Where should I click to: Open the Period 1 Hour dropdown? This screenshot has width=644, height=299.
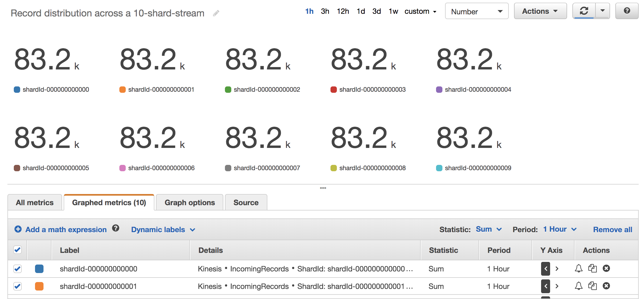coord(560,229)
